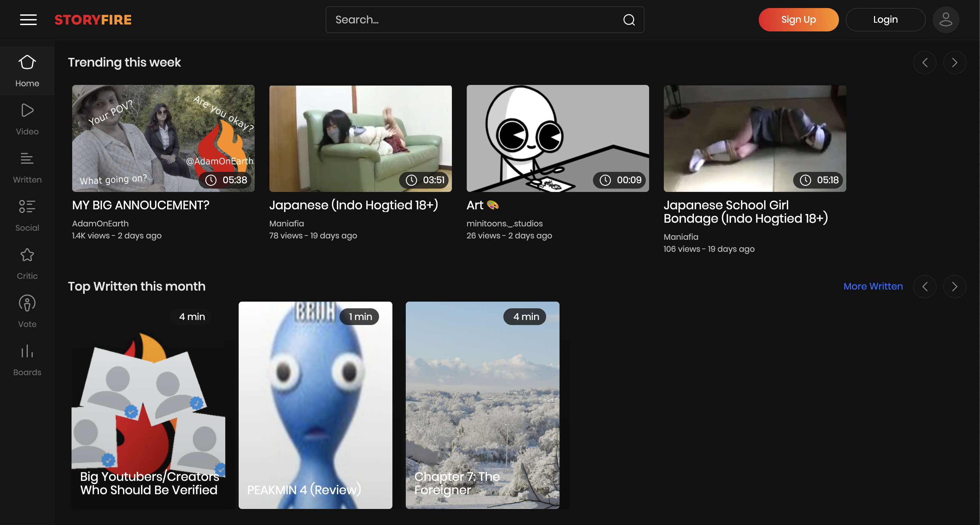The width and height of the screenshot is (980, 525).
Task: Open the Written section in sidebar
Action: (x=27, y=168)
